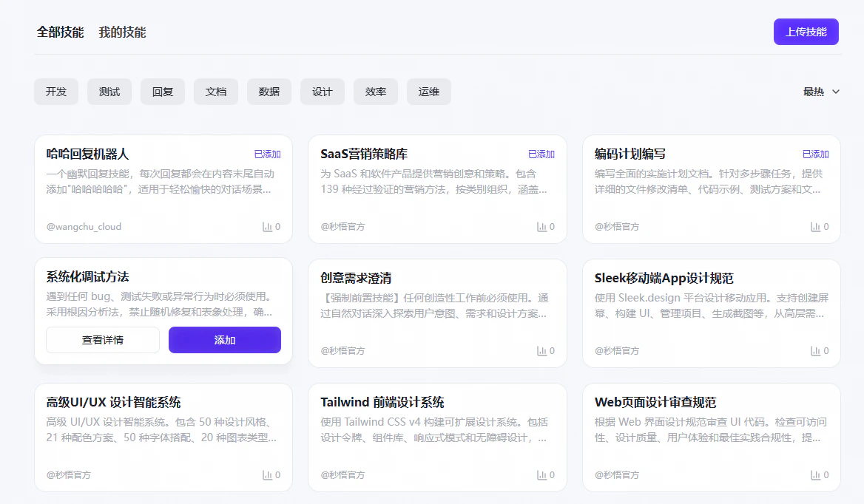The image size is (864, 504).
Task: Click the 创意需求澄清 description text
Action: click(435, 306)
